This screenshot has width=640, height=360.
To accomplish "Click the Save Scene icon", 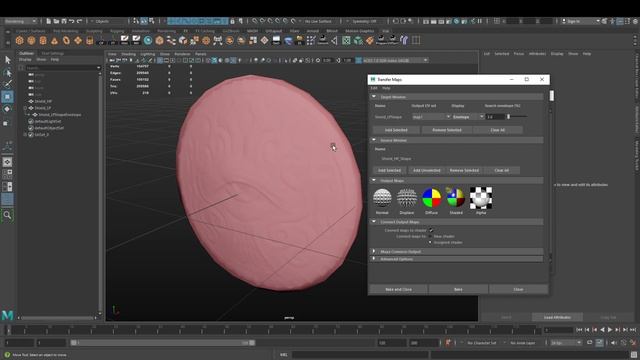I will point(64,21).
